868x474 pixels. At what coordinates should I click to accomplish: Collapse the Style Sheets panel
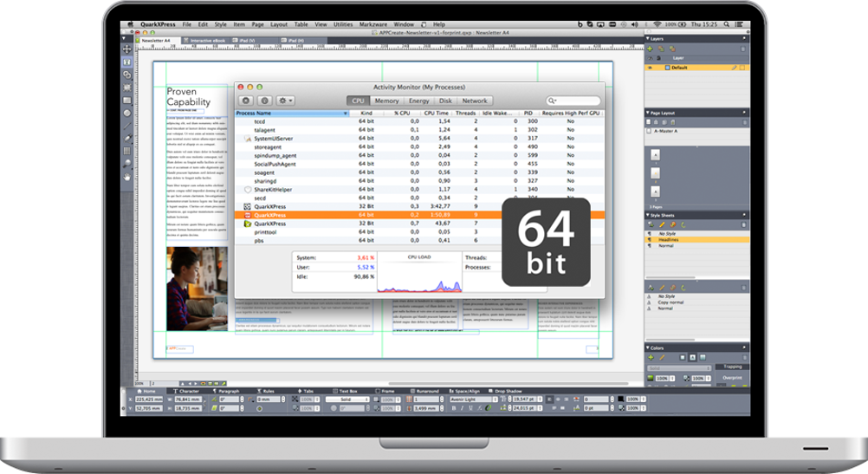click(x=648, y=215)
